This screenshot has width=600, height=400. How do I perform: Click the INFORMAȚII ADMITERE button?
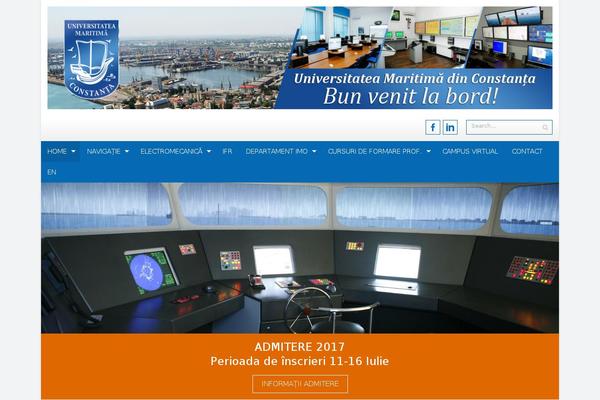pyautogui.click(x=300, y=384)
